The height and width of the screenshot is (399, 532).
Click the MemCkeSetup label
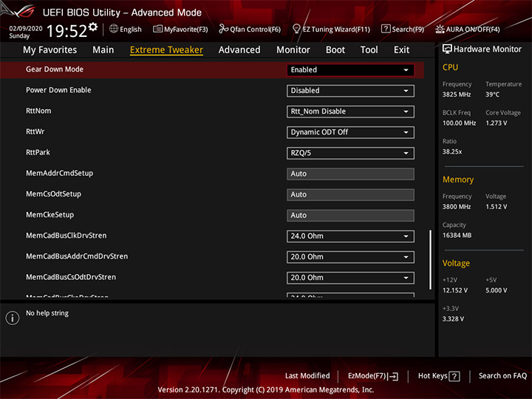point(50,215)
